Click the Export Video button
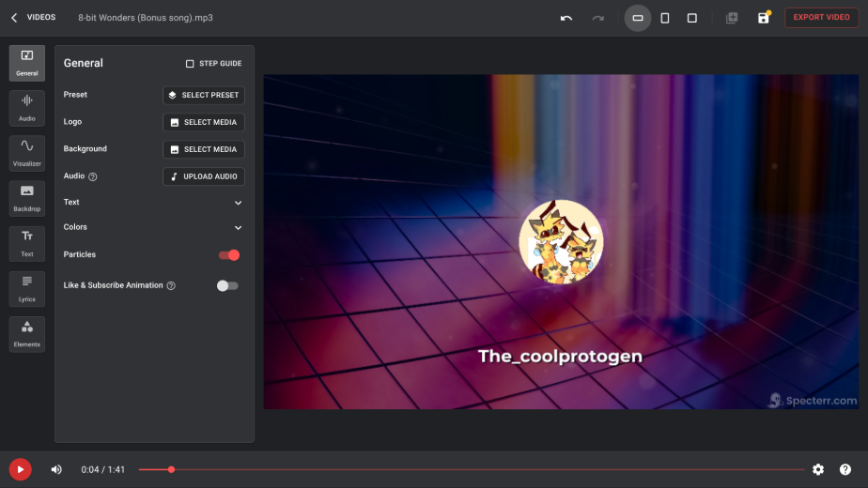This screenshot has width=868, height=488. (821, 17)
